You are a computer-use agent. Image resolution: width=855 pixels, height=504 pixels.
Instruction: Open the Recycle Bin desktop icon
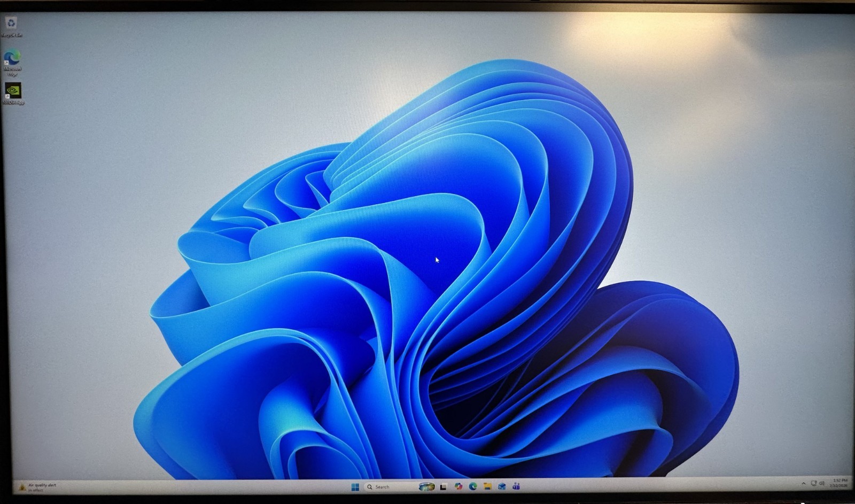(11, 27)
